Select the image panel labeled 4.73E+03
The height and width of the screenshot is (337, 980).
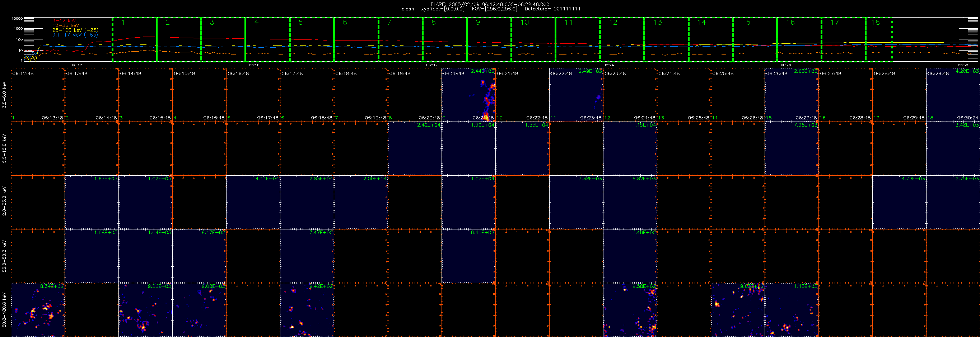[x=899, y=202]
